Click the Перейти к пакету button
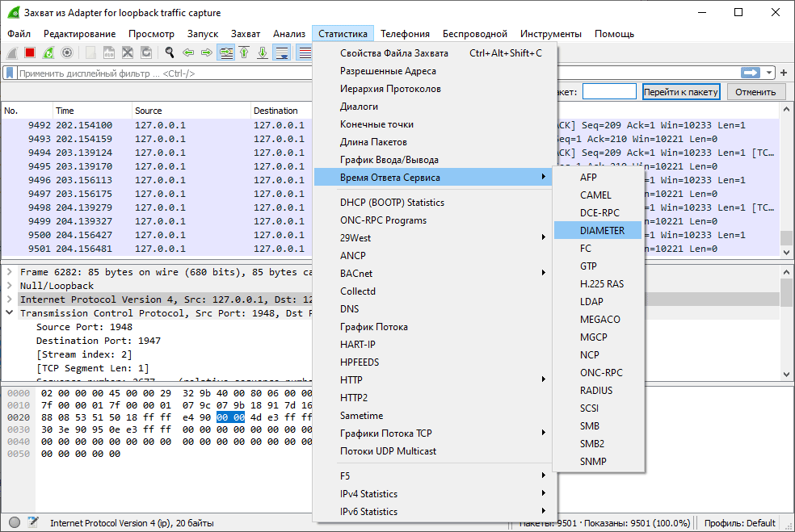Image resolution: width=795 pixels, height=532 pixels. click(x=681, y=92)
